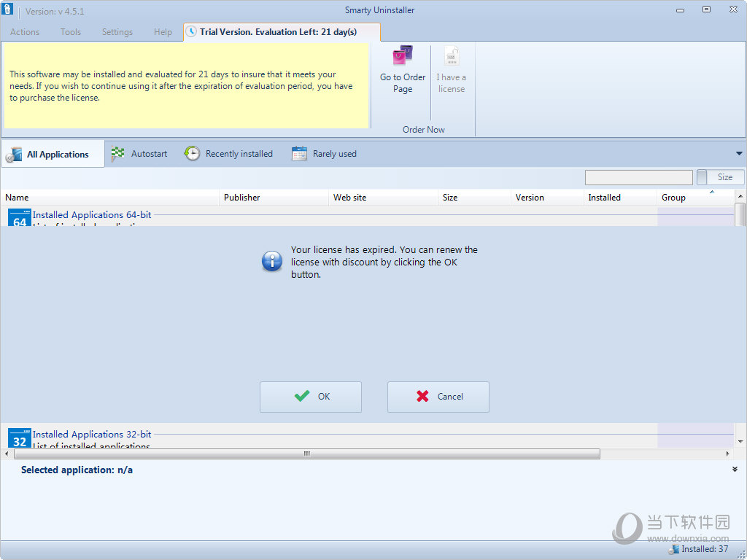This screenshot has height=560, width=747.
Task: Click the vertical scrollbar down arrow
Action: coord(740,441)
